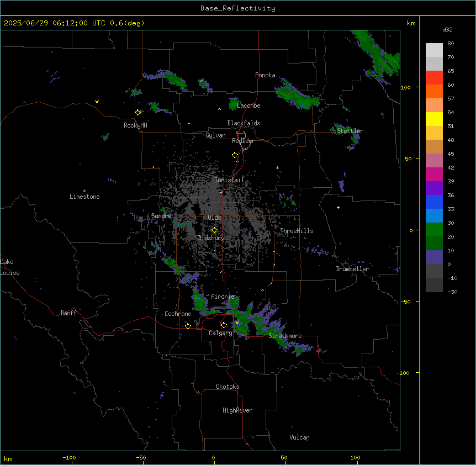The width and height of the screenshot is (476, 465).
Task: Click the km unit label at bottom left
Action: tap(8, 458)
